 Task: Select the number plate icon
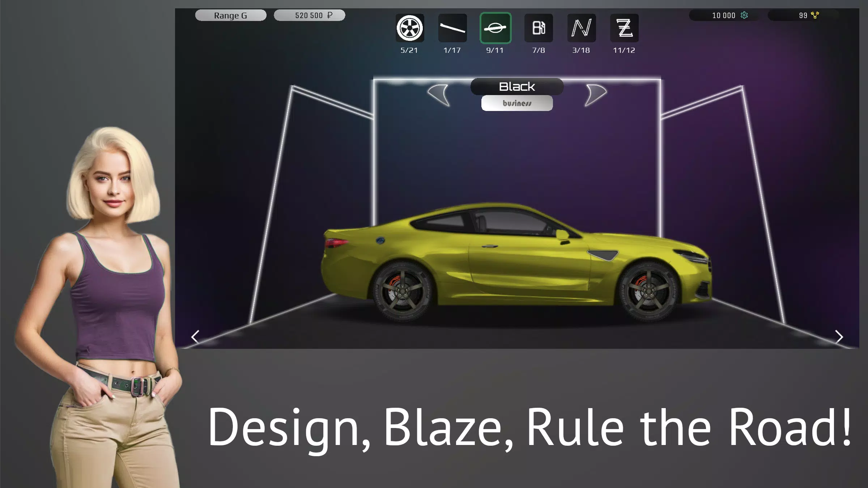tap(580, 28)
